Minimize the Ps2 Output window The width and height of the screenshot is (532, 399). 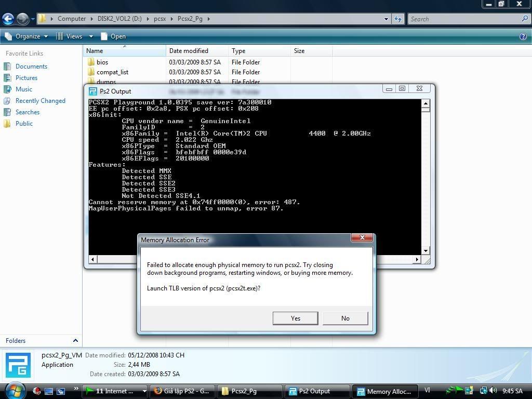pyautogui.click(x=389, y=88)
